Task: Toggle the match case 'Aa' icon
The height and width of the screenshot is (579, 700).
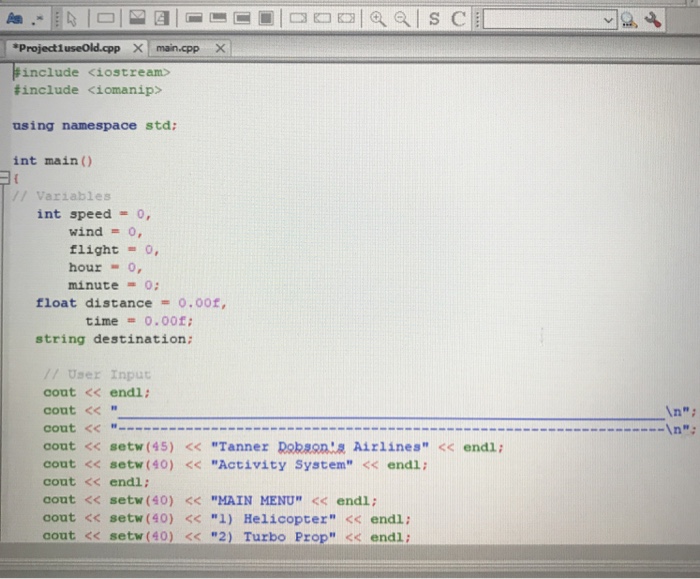Action: pos(14,19)
